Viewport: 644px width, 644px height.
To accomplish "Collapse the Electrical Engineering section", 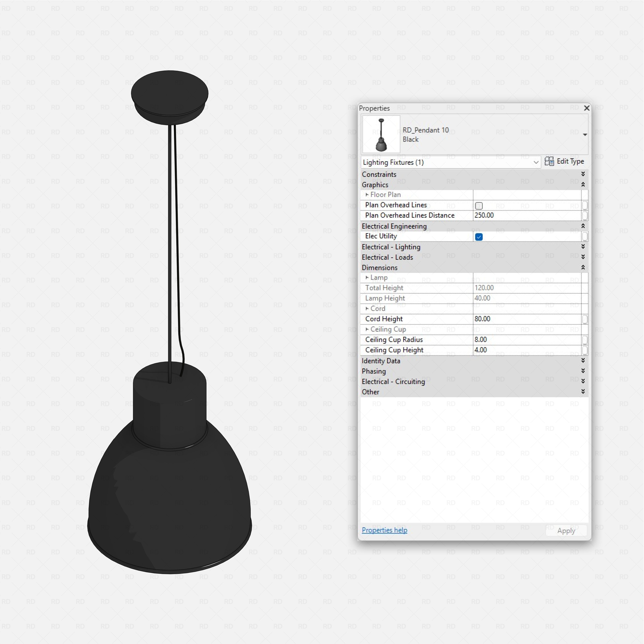I will click(x=583, y=226).
